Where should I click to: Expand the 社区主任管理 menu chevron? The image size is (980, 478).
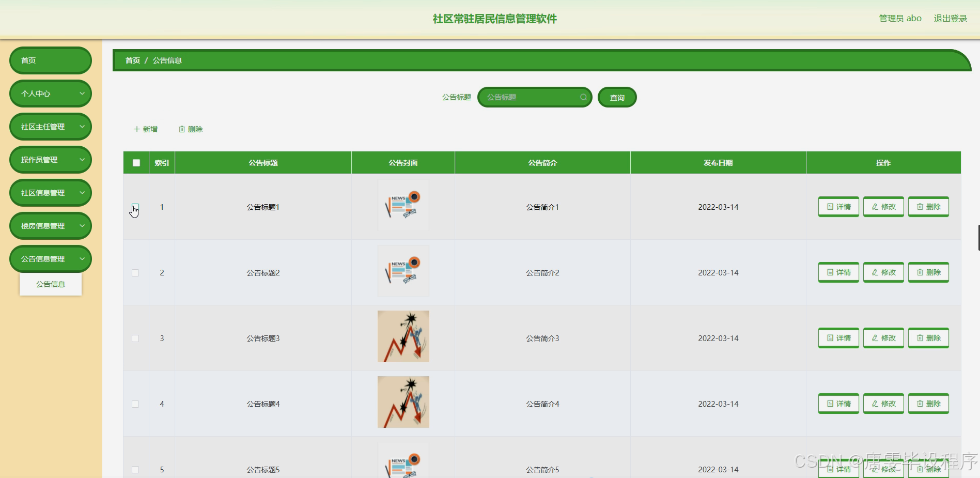(x=82, y=127)
